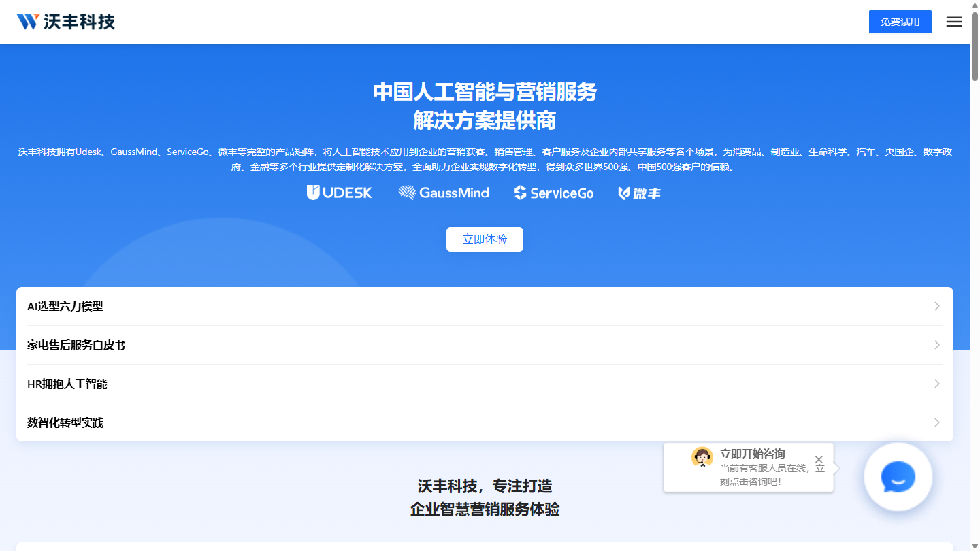The image size is (980, 551).
Task: Open the 家电售后服务白皮书 link text
Action: click(76, 345)
